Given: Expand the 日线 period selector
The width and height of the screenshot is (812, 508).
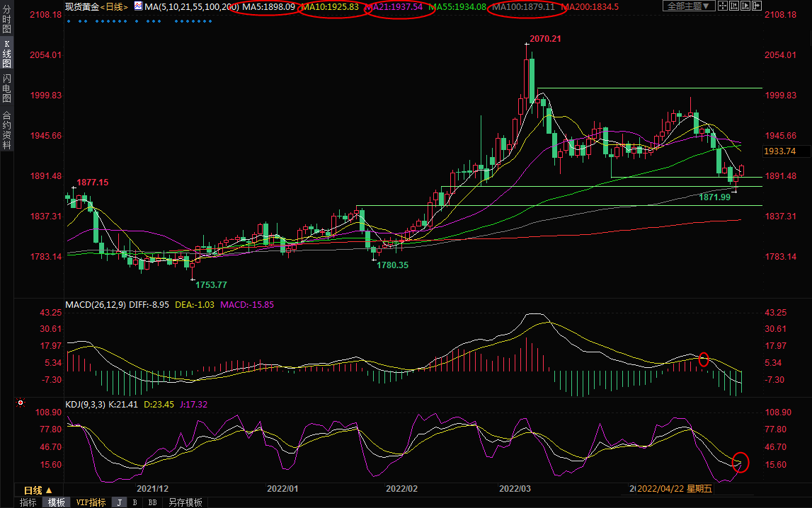Looking at the screenshot, I should tap(38, 490).
